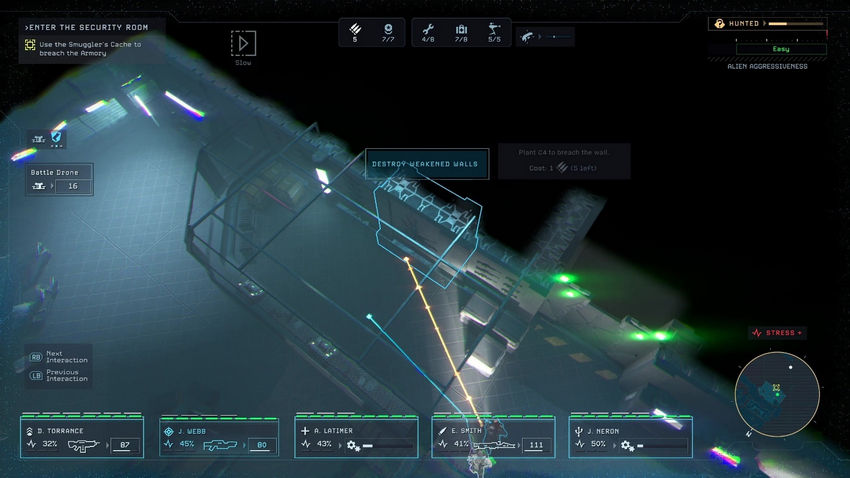Click the objective target icon for Smuggler's Cache
850x478 pixels.
click(x=30, y=45)
